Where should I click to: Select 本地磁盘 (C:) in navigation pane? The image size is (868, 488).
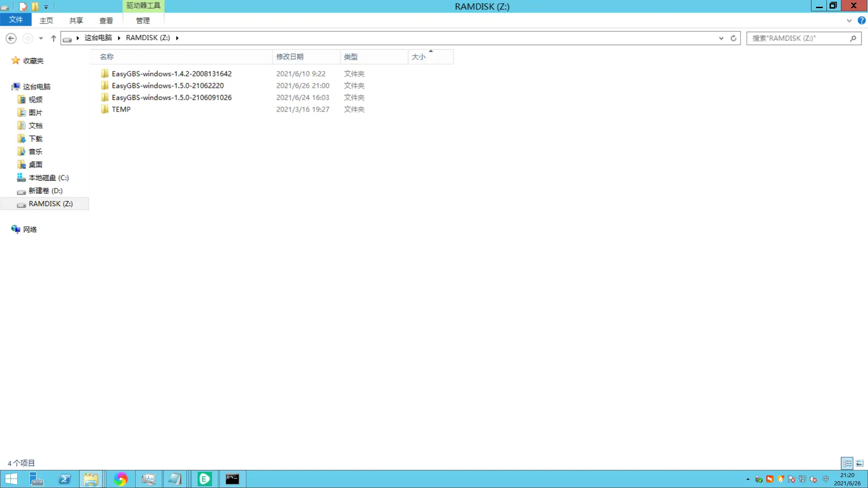(x=48, y=178)
